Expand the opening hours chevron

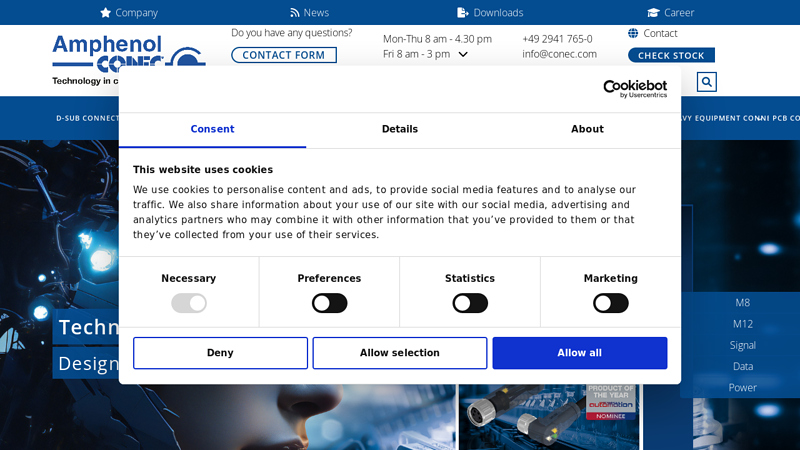point(463,54)
